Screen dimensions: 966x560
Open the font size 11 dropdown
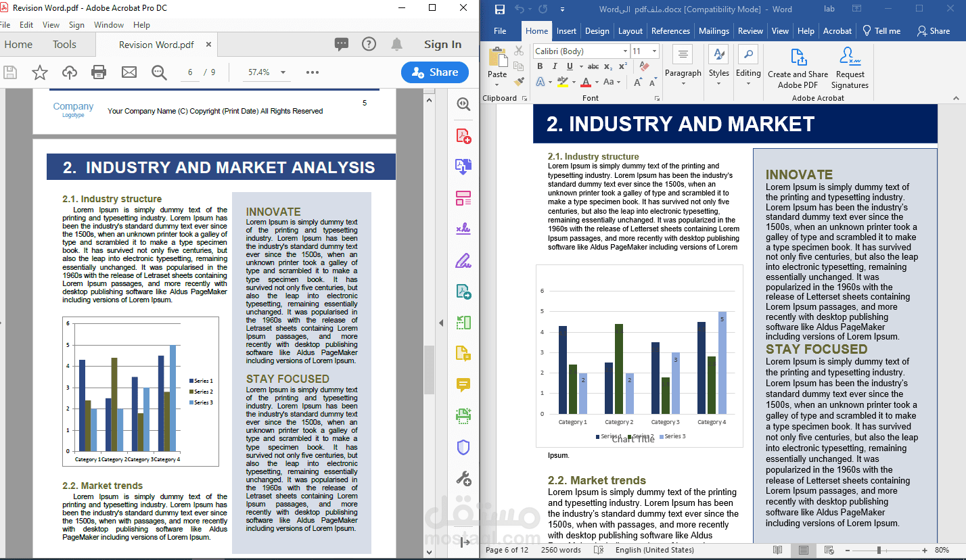tap(654, 51)
